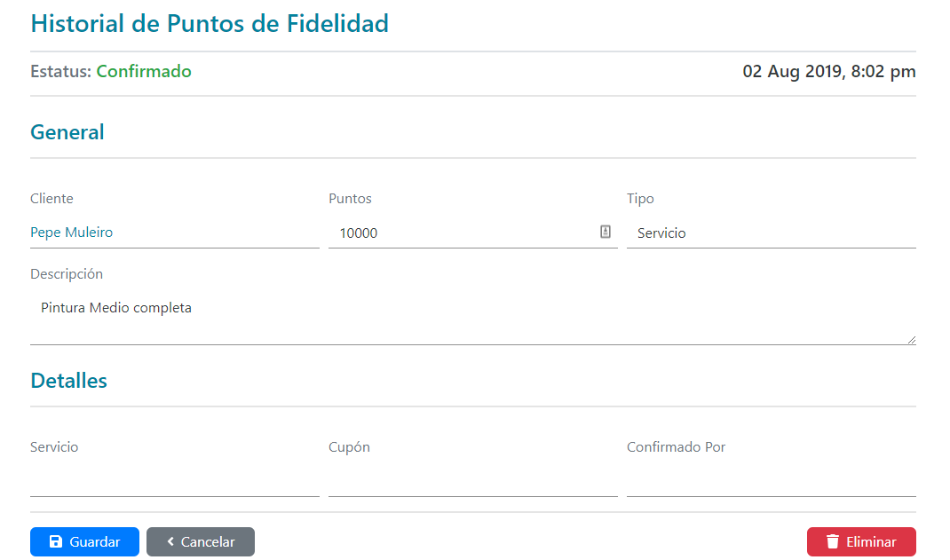Click the left chevron icon on Cancelar
The height and width of the screenshot is (560, 950).
click(170, 542)
